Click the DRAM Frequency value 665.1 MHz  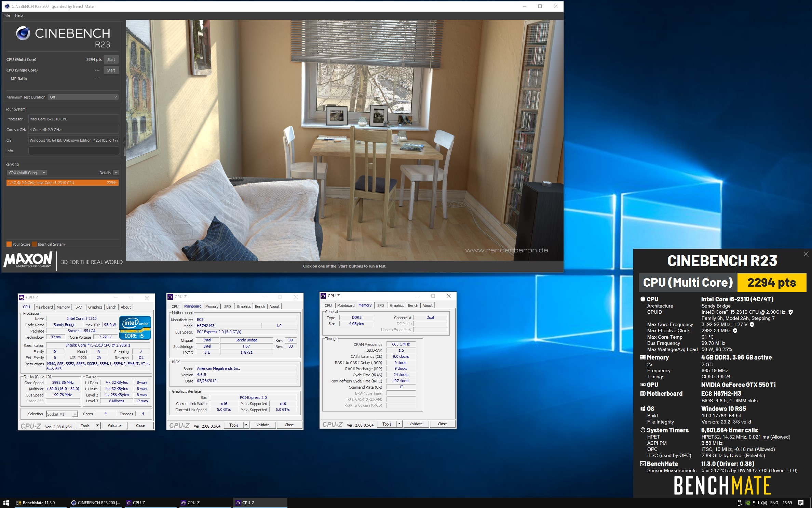point(401,344)
